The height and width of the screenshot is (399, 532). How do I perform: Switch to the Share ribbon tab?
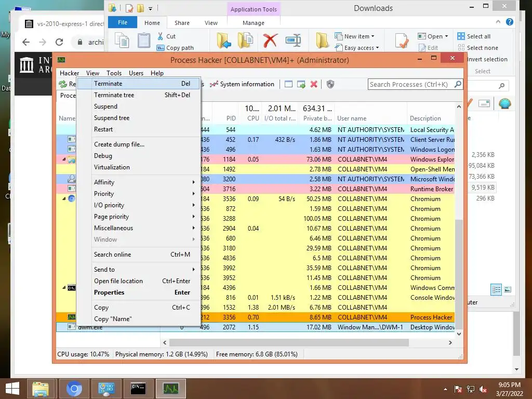(182, 23)
